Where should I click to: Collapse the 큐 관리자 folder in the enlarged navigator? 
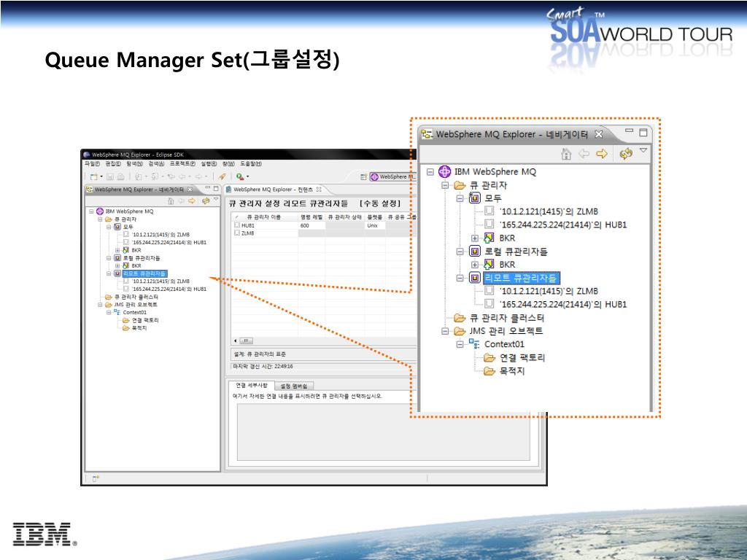click(445, 185)
